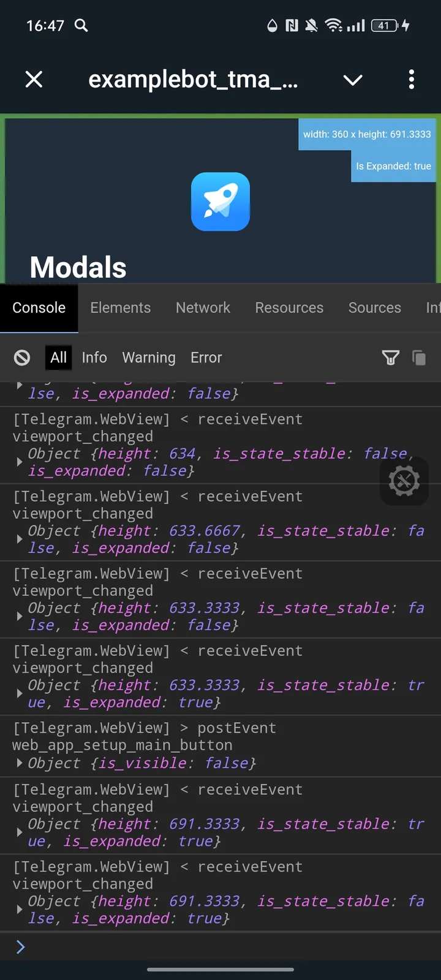Filter console by Error messages
The width and height of the screenshot is (441, 980).
point(206,358)
